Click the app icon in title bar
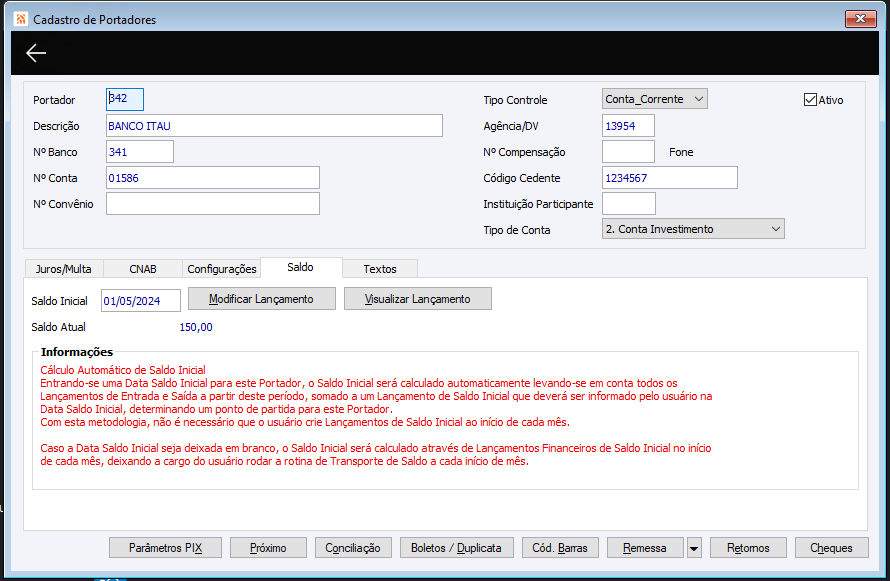 [x=21, y=19]
